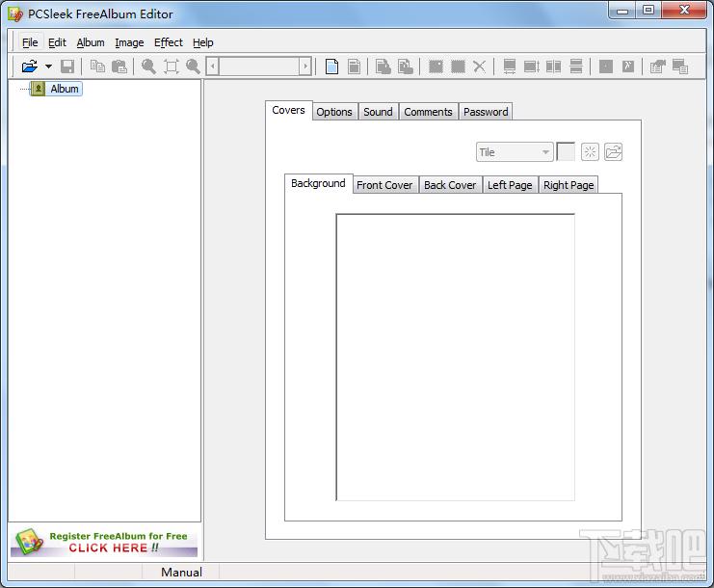The image size is (714, 588).
Task: Click the Paste clipboard icon
Action: click(119, 67)
